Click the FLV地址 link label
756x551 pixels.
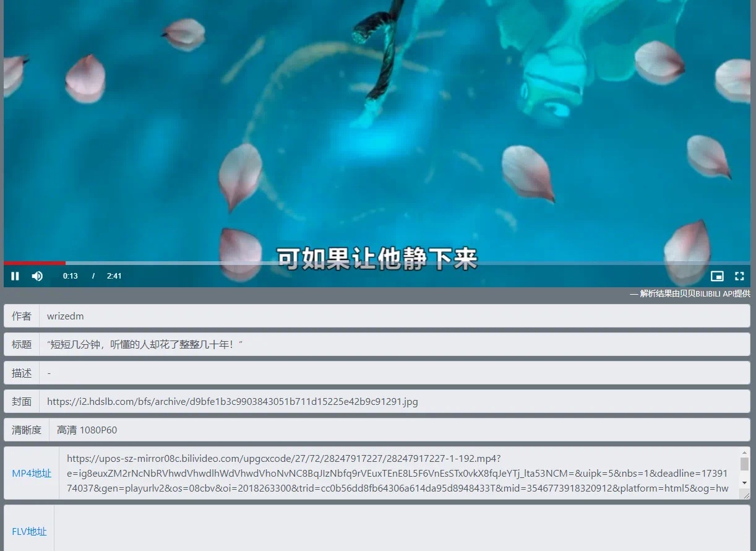[x=29, y=531]
